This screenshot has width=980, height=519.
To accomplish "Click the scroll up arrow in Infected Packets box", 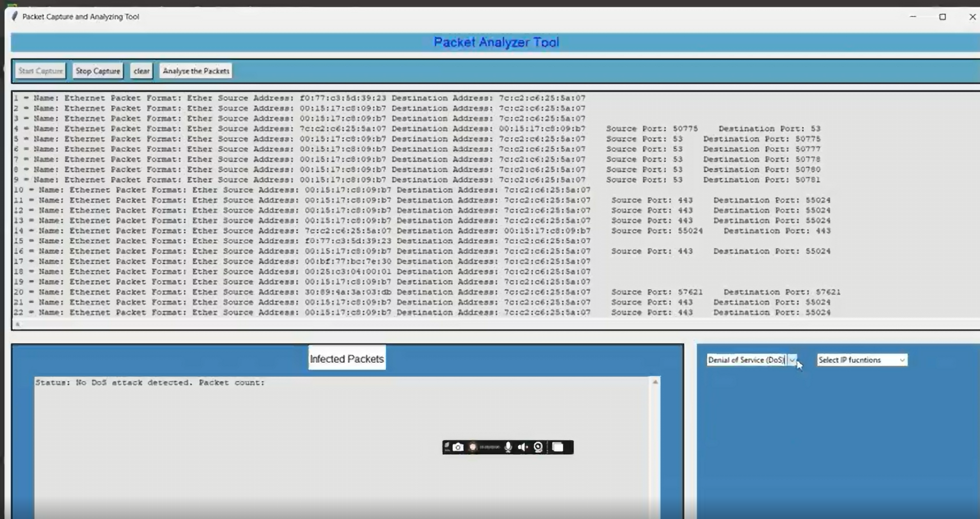I will tap(655, 382).
